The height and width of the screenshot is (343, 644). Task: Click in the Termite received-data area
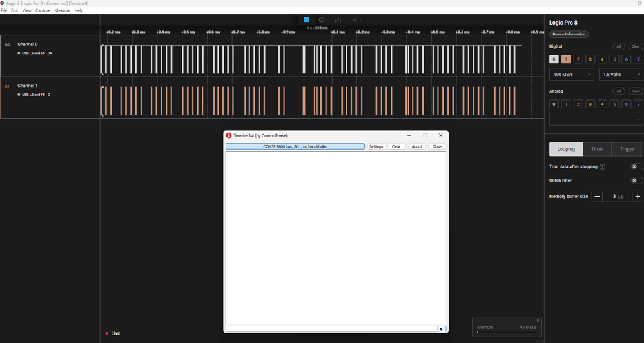pyautogui.click(x=336, y=238)
